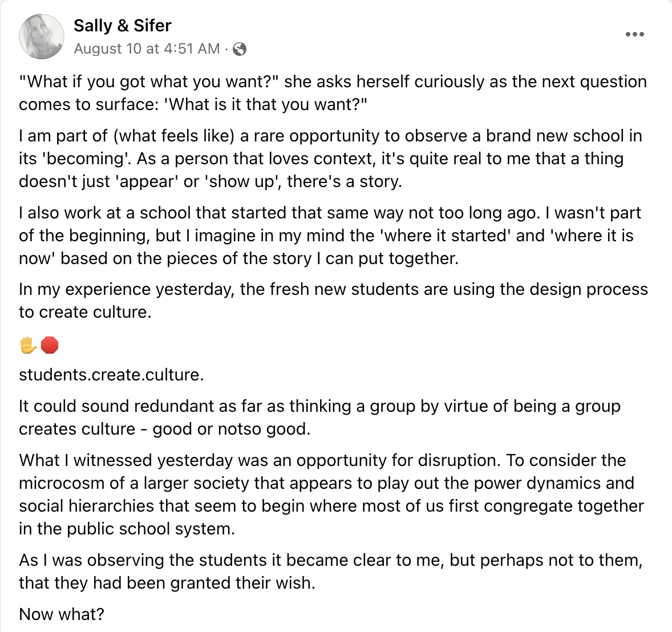Click the final "Now what?" line

(62, 614)
